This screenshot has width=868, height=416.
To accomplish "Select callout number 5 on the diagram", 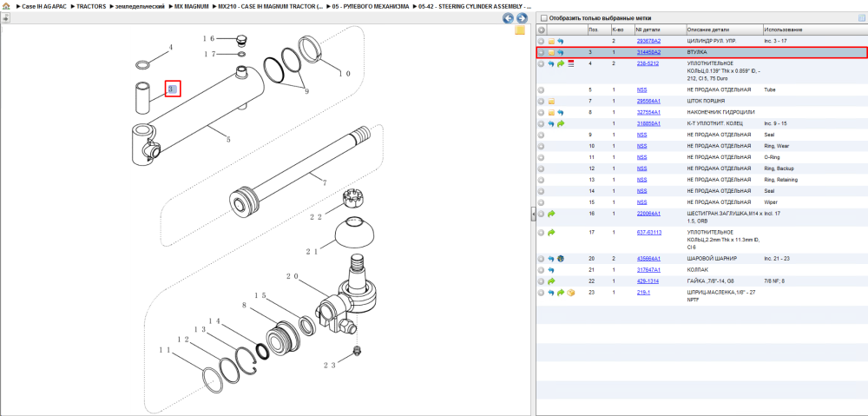I will point(228,140).
